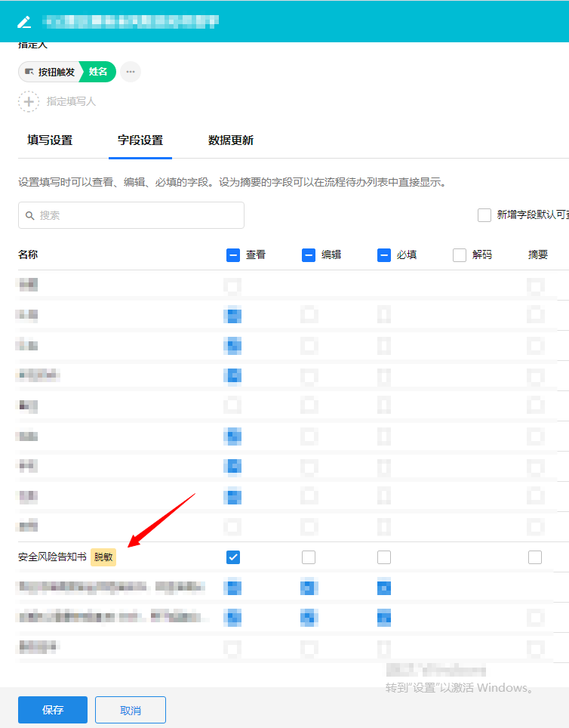Click the 取消 button
Screen dimensions: 569x728
pos(131,710)
